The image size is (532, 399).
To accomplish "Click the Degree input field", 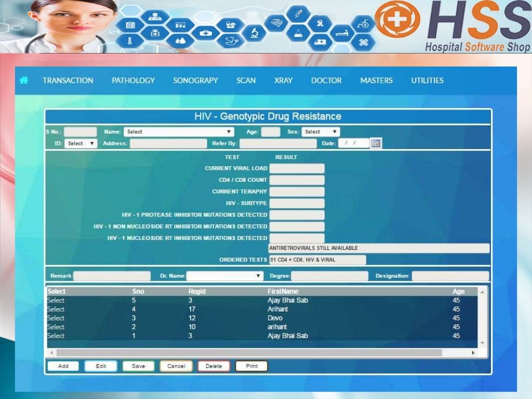I will coord(330,276).
